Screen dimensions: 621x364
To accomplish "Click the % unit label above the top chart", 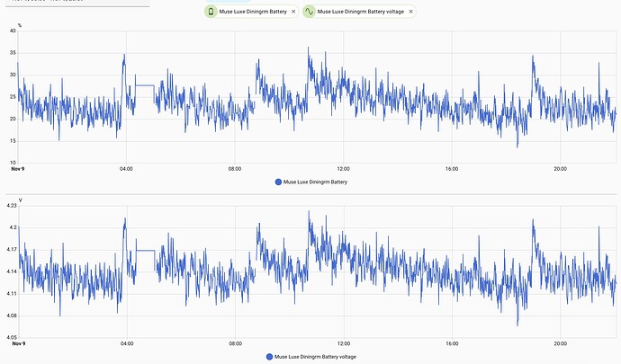I will [x=20, y=24].
